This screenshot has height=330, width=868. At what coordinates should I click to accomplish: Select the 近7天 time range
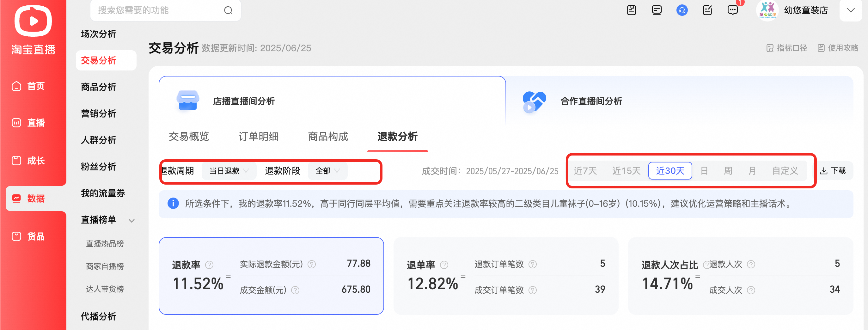585,171
